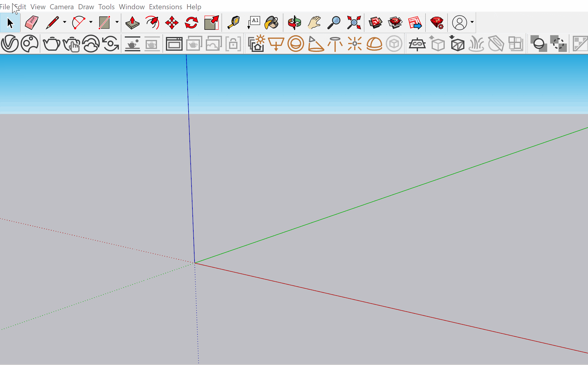Screen dimensions: 588x365
Task: Open the Extension Warehouse icon
Action: pyautogui.click(x=395, y=23)
